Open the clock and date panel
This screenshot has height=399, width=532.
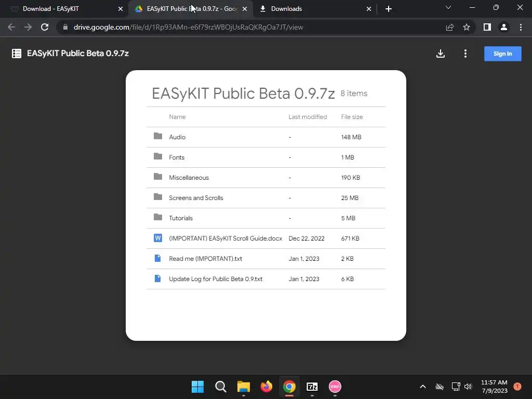[x=495, y=387]
